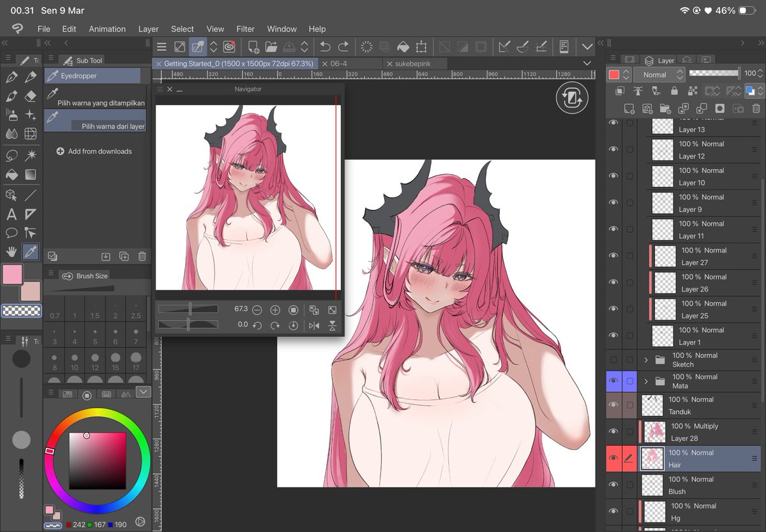Select brush size 12 preset
766x532 pixels.
(x=95, y=360)
